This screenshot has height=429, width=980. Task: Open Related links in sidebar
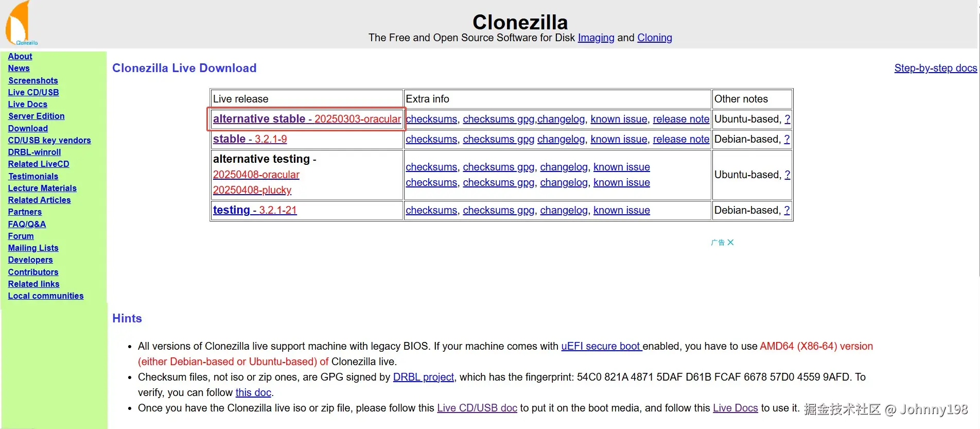(x=34, y=284)
